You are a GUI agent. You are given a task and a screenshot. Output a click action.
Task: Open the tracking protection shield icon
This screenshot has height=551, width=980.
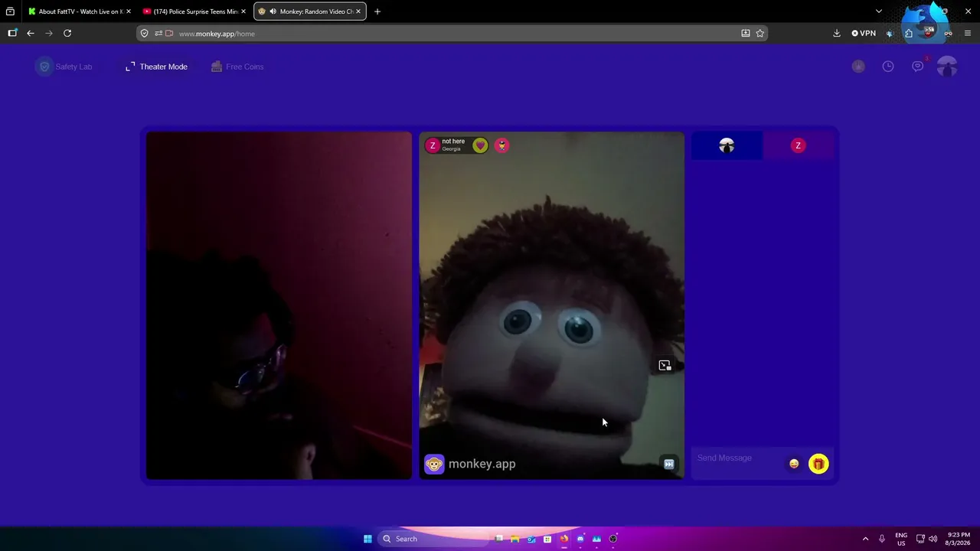click(x=145, y=33)
